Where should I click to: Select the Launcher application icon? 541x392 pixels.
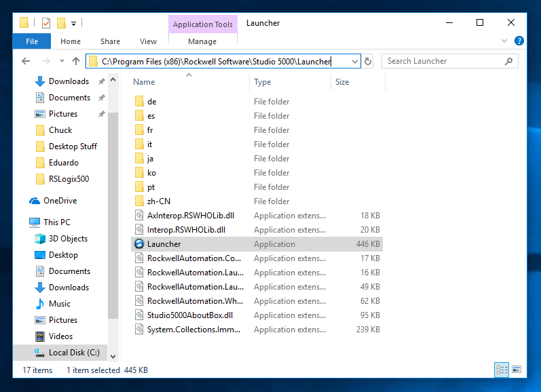pyautogui.click(x=139, y=243)
